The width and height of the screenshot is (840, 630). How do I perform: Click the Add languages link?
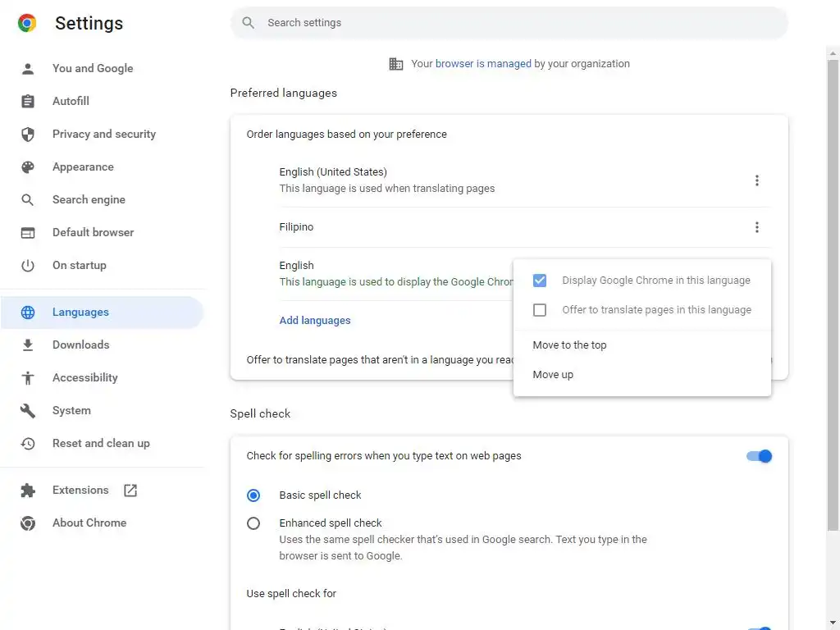pyautogui.click(x=315, y=321)
